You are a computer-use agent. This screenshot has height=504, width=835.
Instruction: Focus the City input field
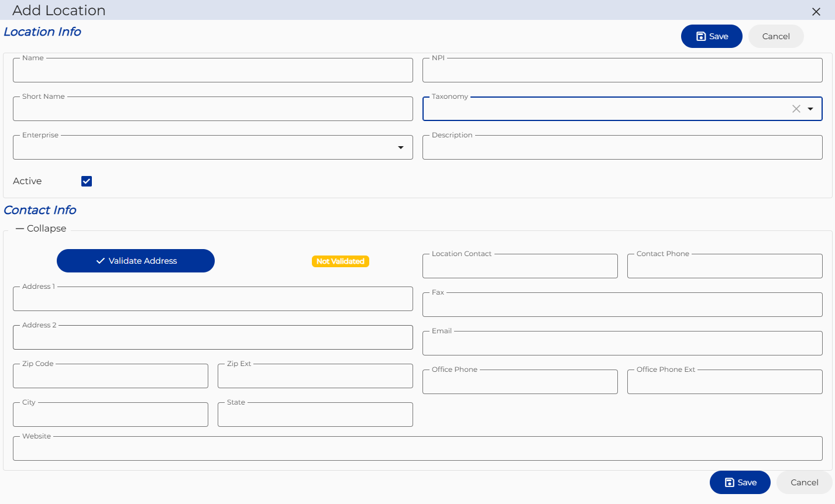tap(111, 415)
